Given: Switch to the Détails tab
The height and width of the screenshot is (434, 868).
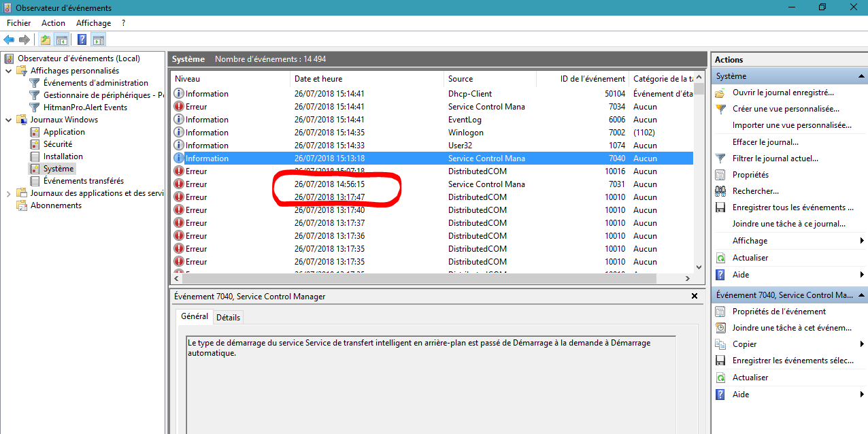Looking at the screenshot, I should click(228, 318).
